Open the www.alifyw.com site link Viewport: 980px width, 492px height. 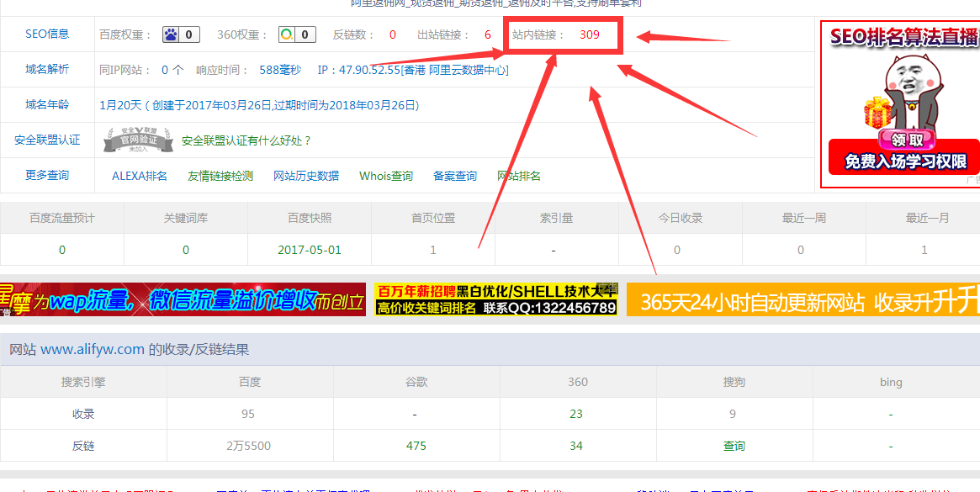[93, 349]
